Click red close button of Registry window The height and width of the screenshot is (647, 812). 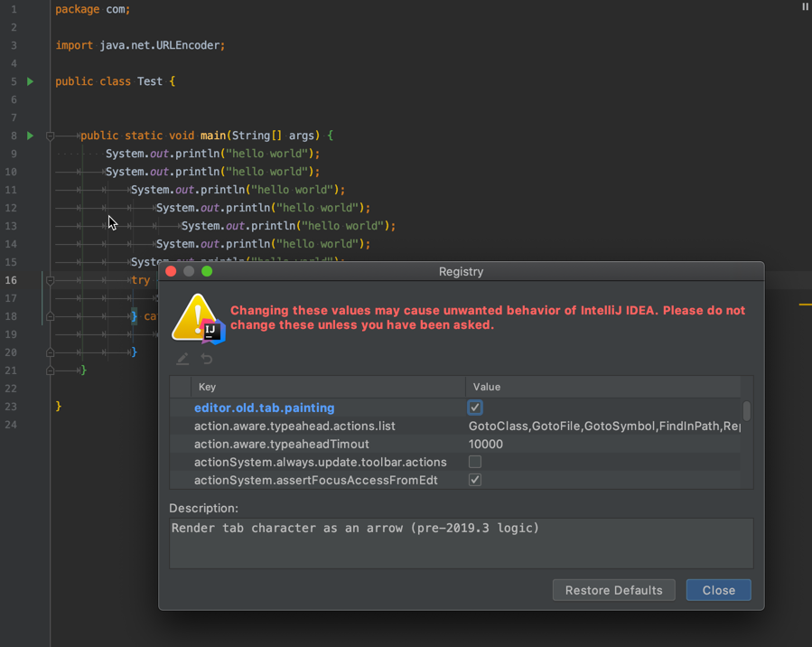tap(171, 271)
